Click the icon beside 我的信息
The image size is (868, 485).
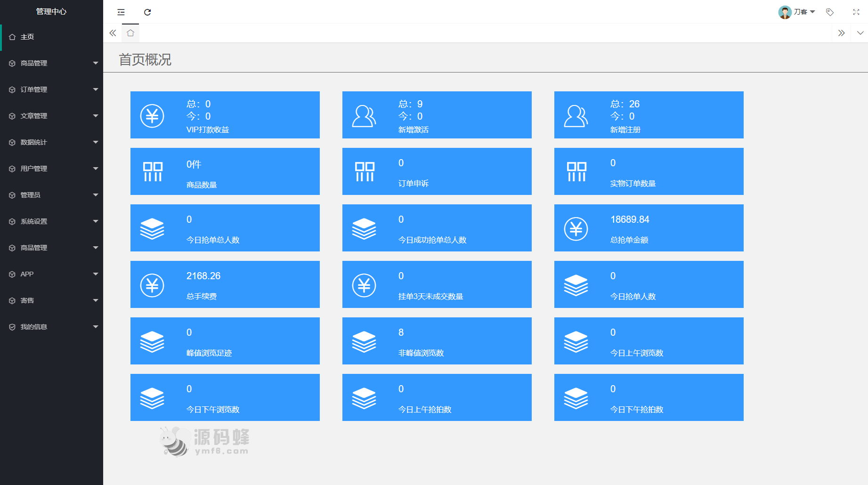pyautogui.click(x=12, y=327)
